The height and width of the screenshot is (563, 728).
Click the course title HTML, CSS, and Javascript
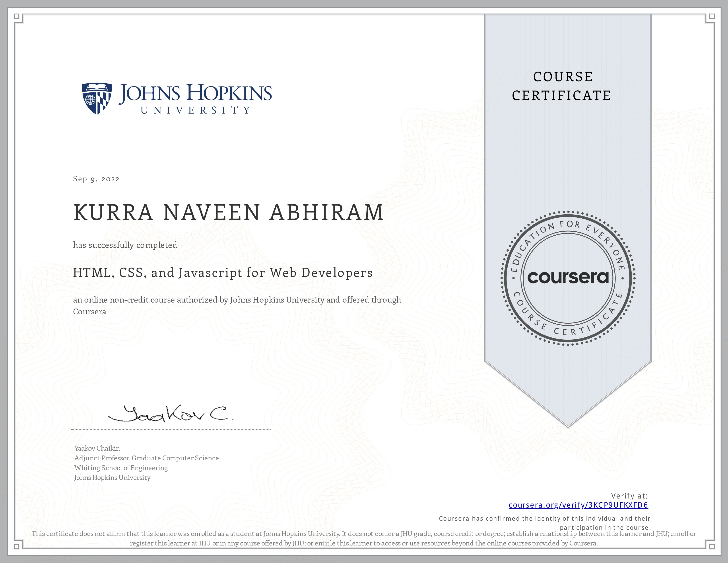click(223, 273)
